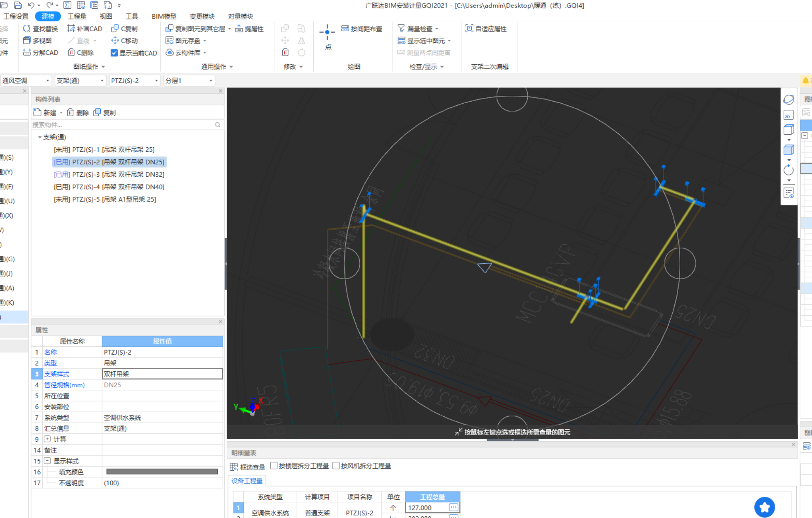Select PTZJ(S)-1 双杆吊架 25 item
The image size is (812, 518).
coord(104,150)
